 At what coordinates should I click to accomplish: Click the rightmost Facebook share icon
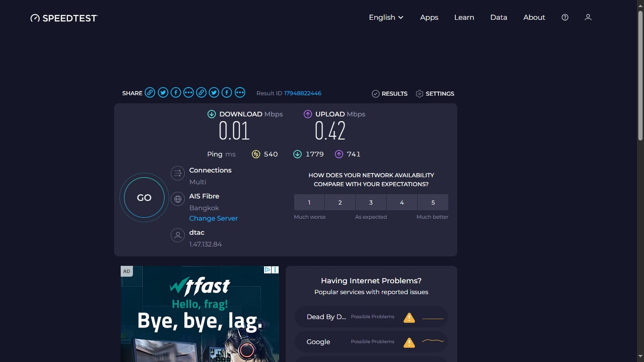tap(227, 92)
